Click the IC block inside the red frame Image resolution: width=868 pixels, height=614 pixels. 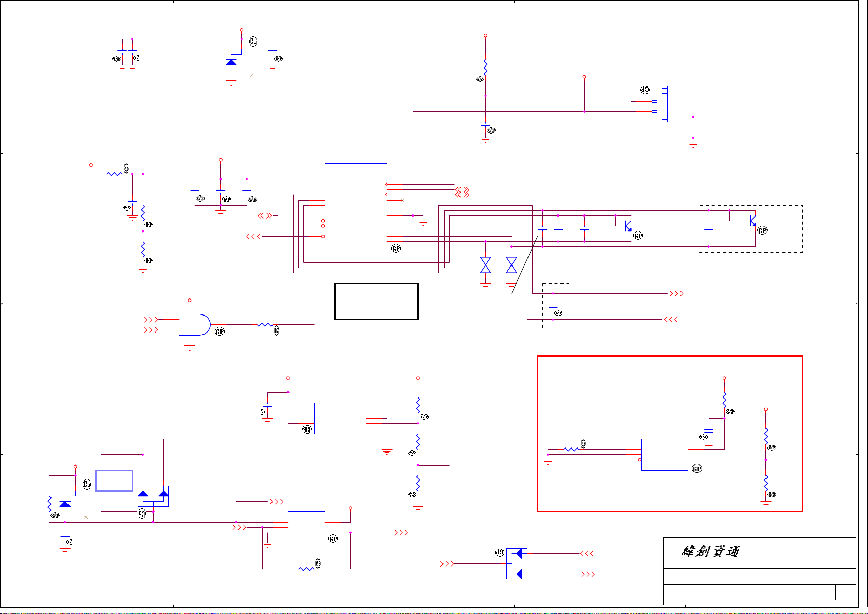click(665, 455)
